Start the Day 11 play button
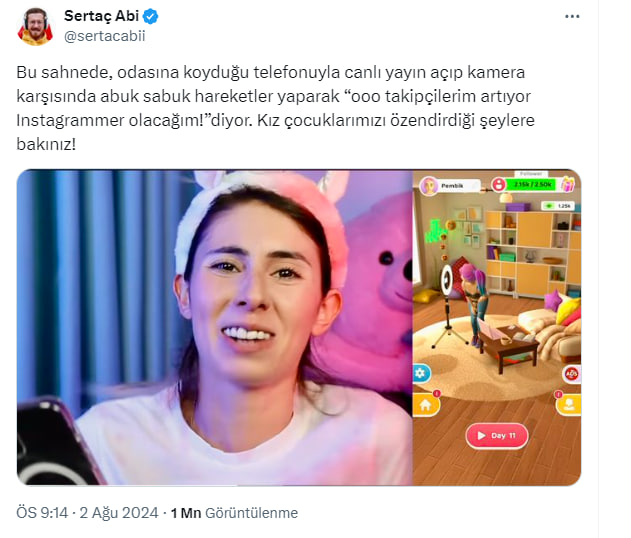The image size is (631, 538). pyautogui.click(x=497, y=435)
